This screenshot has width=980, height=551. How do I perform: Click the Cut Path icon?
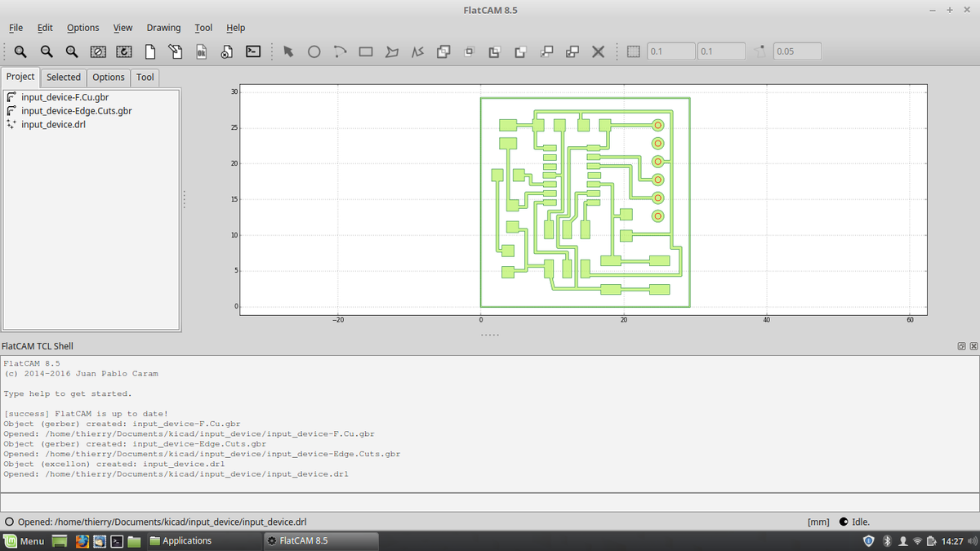520,51
